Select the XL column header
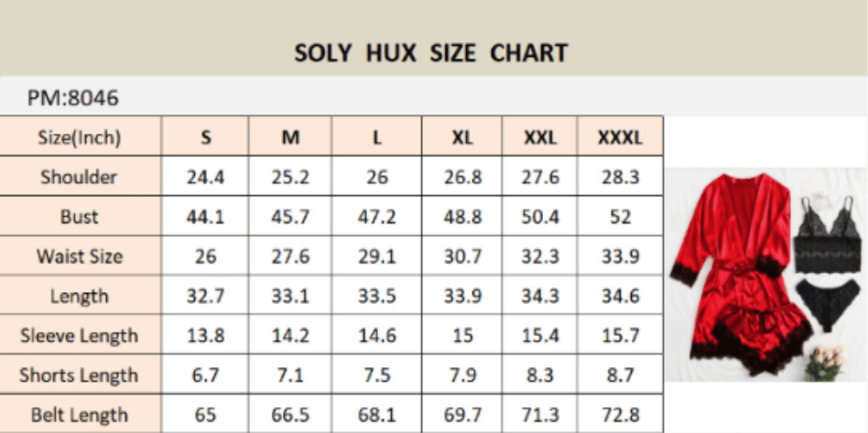Screen dimensions: 868x433 pyautogui.click(x=461, y=136)
